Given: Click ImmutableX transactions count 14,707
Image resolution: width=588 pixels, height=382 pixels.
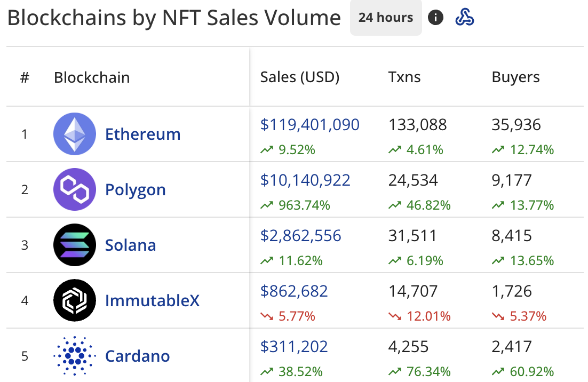Looking at the screenshot, I should click(x=413, y=291).
